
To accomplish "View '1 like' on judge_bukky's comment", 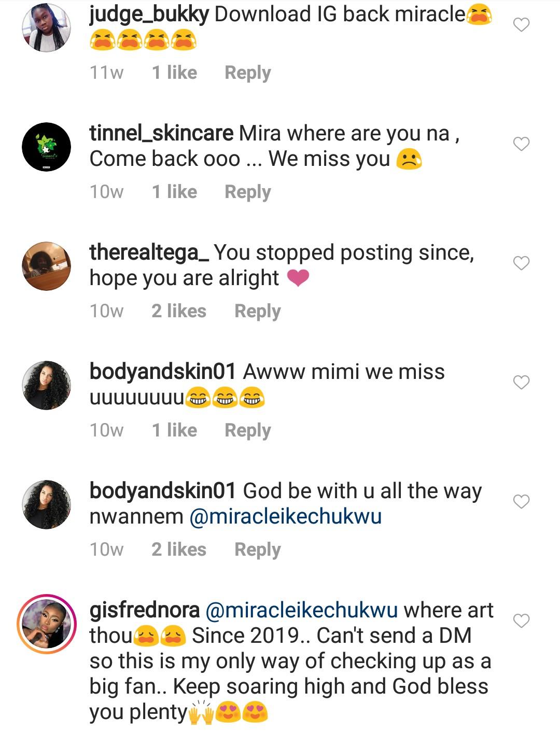I will click(174, 73).
